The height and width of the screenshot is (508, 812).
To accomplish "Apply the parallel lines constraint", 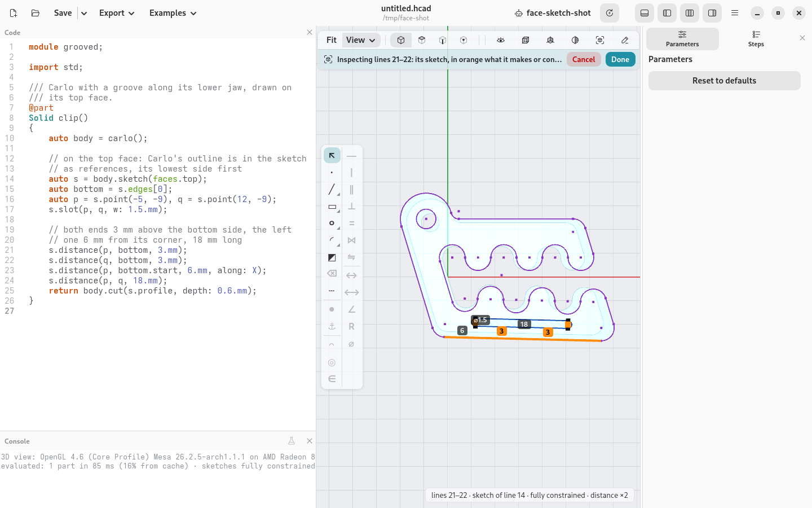I will coord(351,189).
